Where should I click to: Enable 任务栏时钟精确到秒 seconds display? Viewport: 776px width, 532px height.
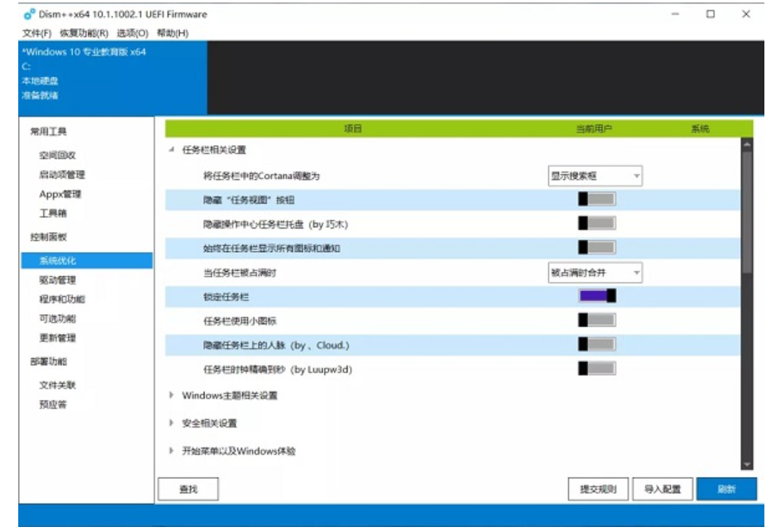[x=596, y=367]
